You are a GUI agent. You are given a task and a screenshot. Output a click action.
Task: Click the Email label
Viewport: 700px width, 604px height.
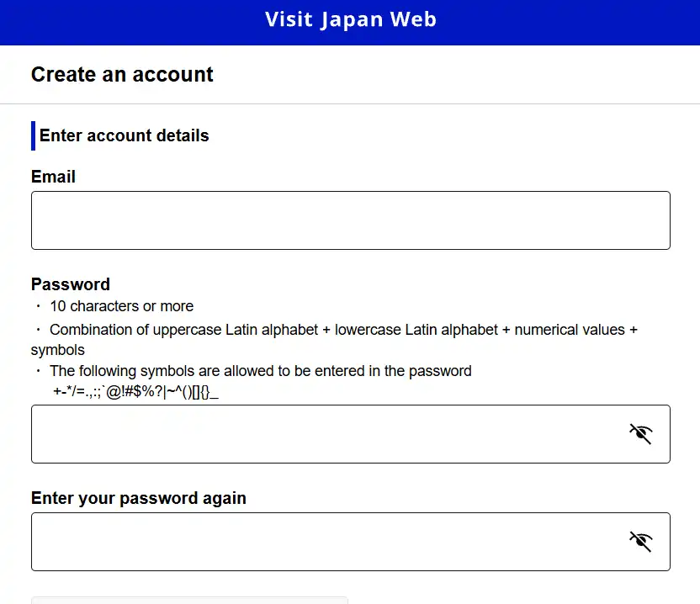(x=53, y=177)
